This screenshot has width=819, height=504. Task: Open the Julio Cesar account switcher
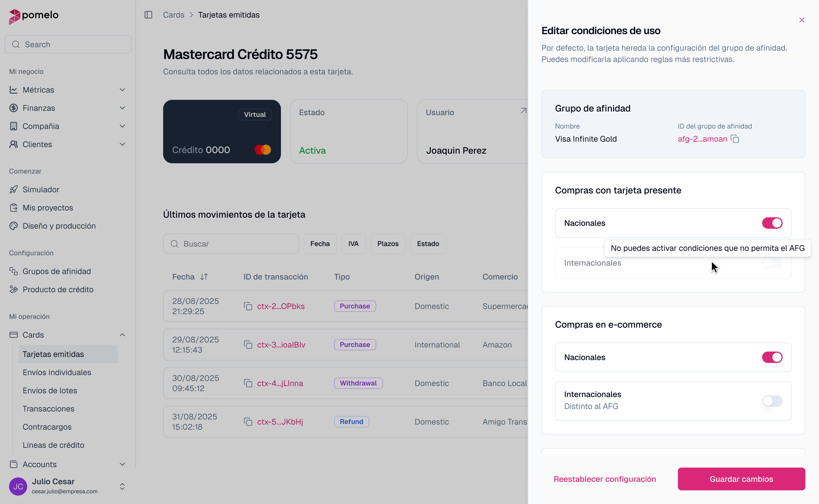click(x=122, y=486)
